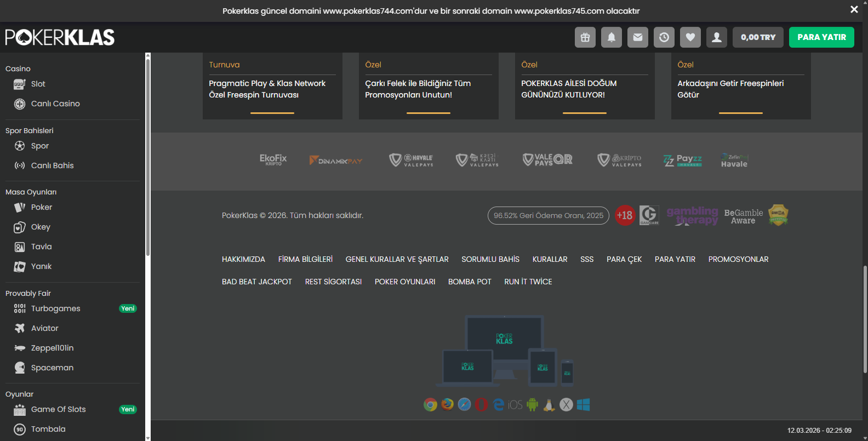The height and width of the screenshot is (441, 868).
Task: Click the PARA YATIR deposit button
Action: (821, 37)
